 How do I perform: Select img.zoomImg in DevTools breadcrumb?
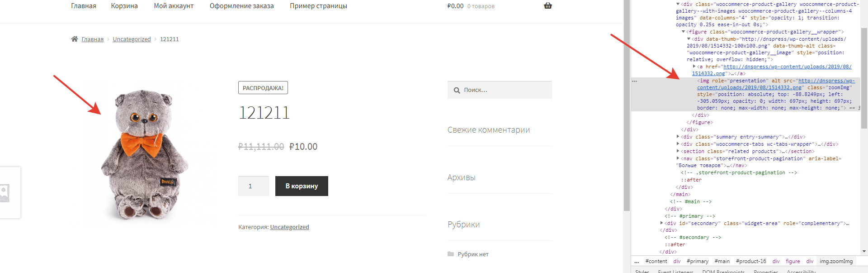pos(836,261)
